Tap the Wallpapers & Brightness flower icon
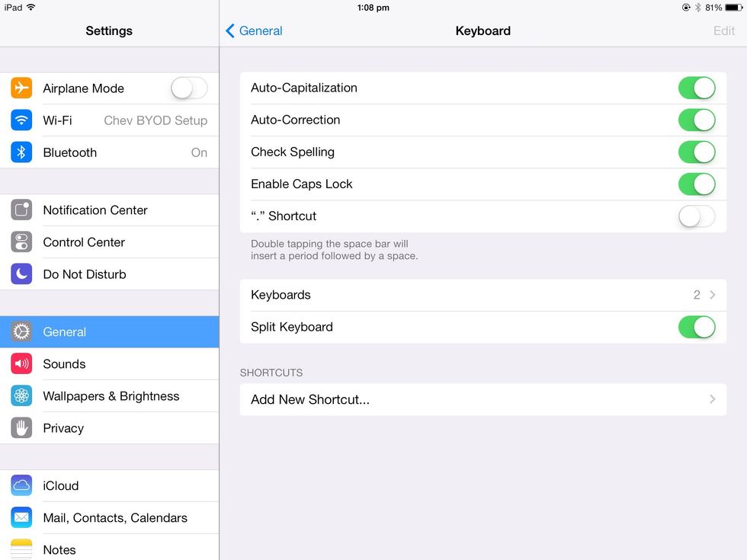The width and height of the screenshot is (747, 560). (x=21, y=396)
